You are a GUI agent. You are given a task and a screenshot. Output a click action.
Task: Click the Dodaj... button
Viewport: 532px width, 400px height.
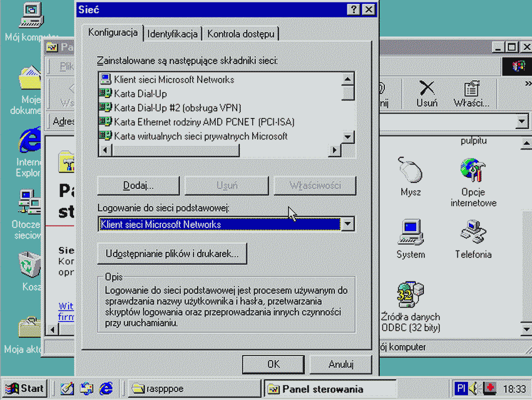point(139,185)
